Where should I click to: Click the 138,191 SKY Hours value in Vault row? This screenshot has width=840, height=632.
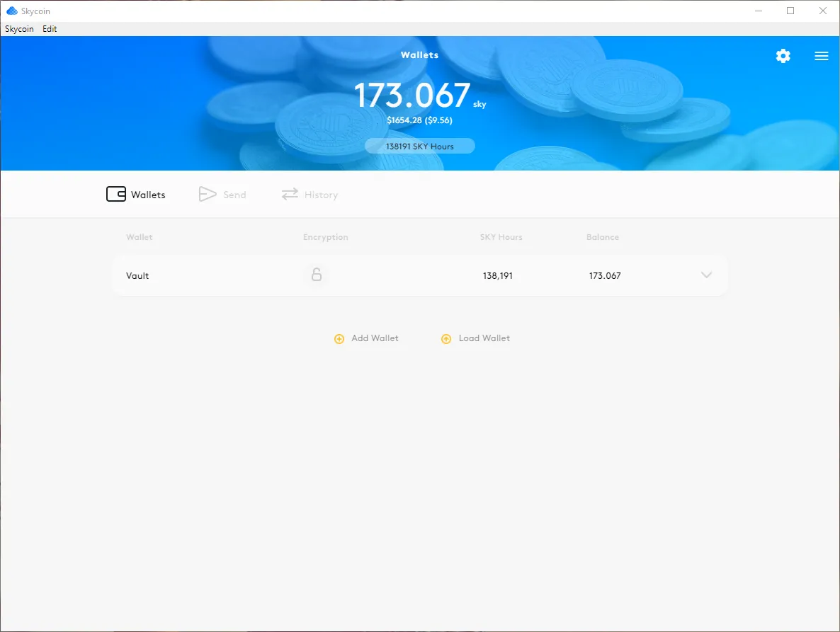pyautogui.click(x=498, y=275)
